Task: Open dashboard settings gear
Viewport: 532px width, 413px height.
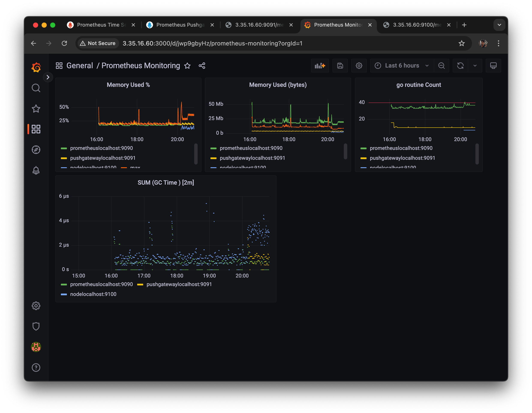Action: click(x=359, y=66)
